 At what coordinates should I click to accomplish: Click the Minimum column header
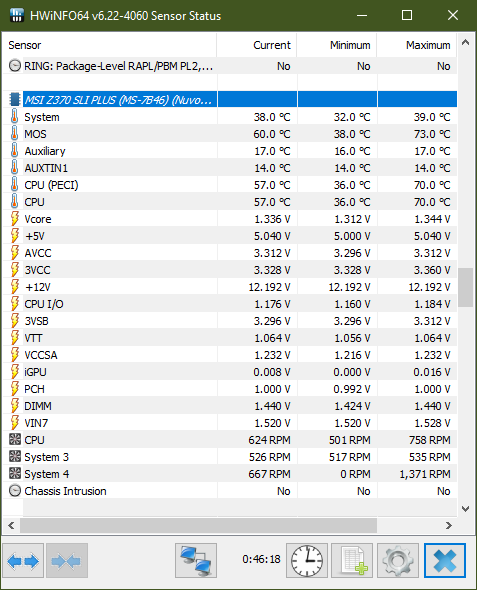point(337,45)
